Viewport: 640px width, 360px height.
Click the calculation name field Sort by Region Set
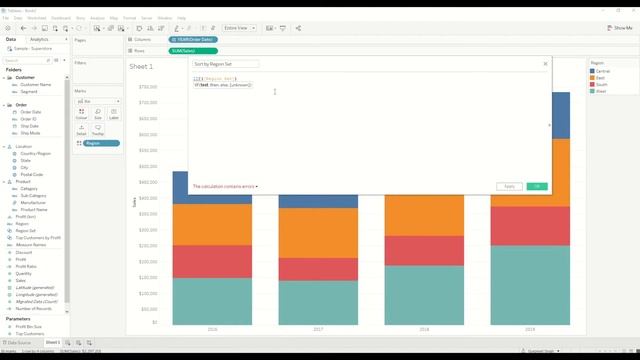[x=225, y=64]
